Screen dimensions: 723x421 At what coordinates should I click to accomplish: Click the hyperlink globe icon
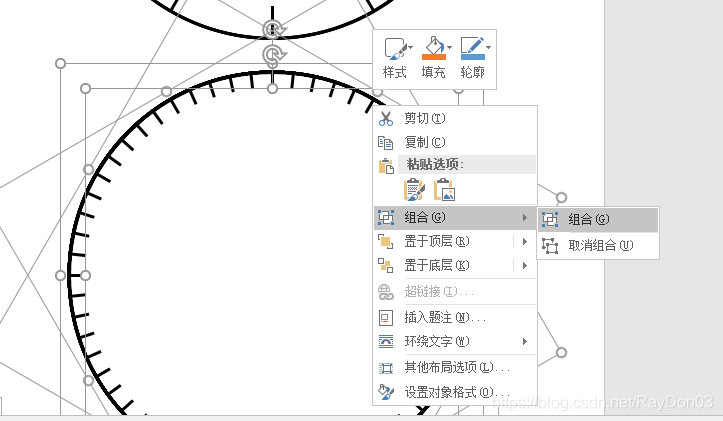[x=385, y=292]
